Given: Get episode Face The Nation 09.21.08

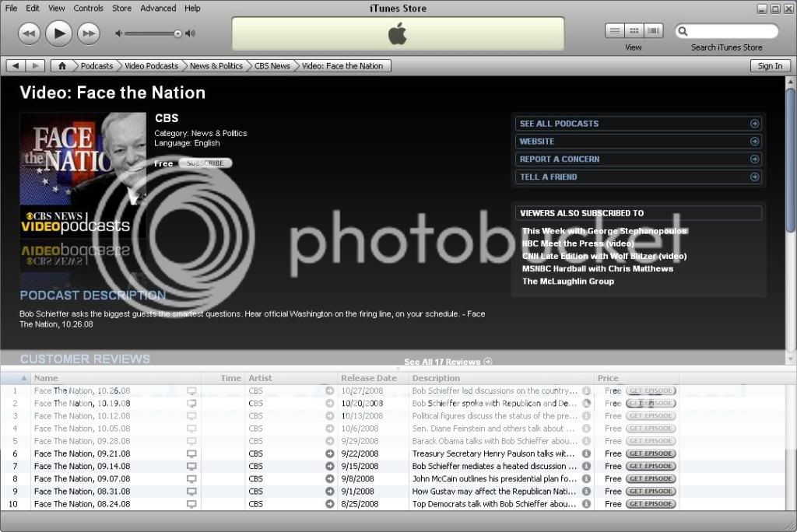Looking at the screenshot, I should tap(651, 453).
